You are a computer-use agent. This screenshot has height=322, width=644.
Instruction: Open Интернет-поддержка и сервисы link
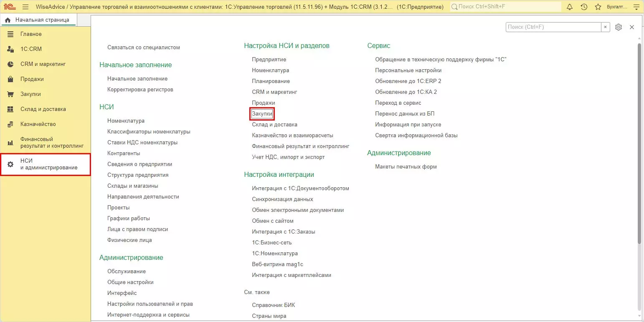point(148,315)
